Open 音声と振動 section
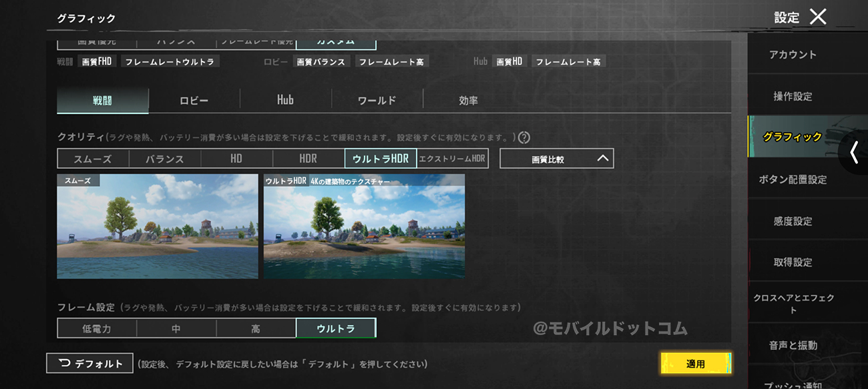 click(793, 345)
